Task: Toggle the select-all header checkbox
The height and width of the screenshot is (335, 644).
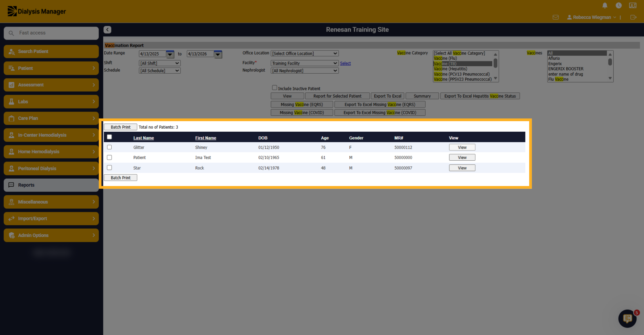Action: click(109, 137)
